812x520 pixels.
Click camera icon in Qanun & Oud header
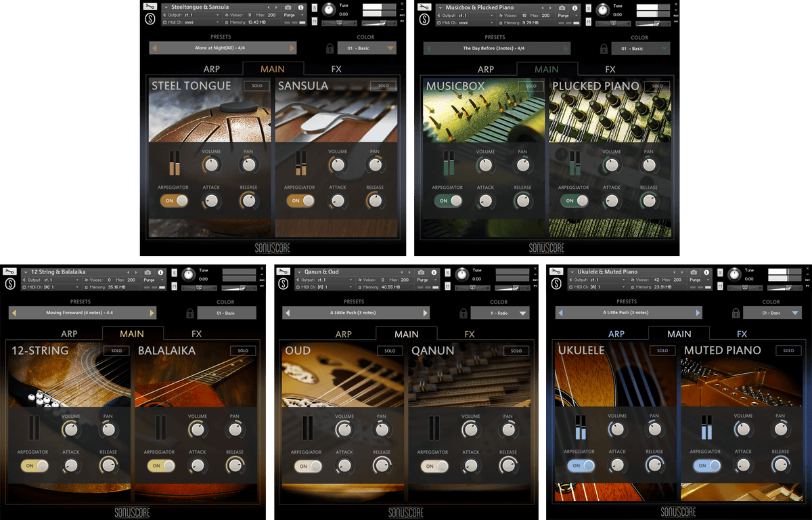tap(422, 272)
